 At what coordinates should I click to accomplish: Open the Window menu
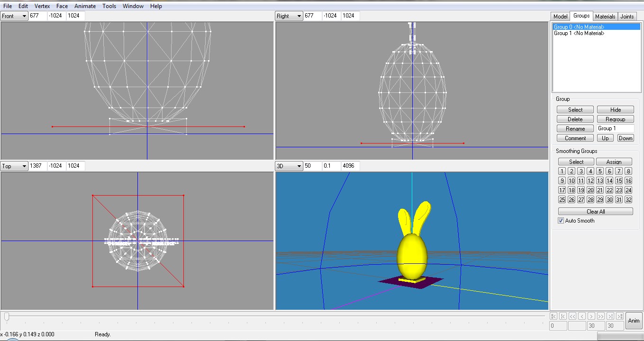pyautogui.click(x=133, y=6)
